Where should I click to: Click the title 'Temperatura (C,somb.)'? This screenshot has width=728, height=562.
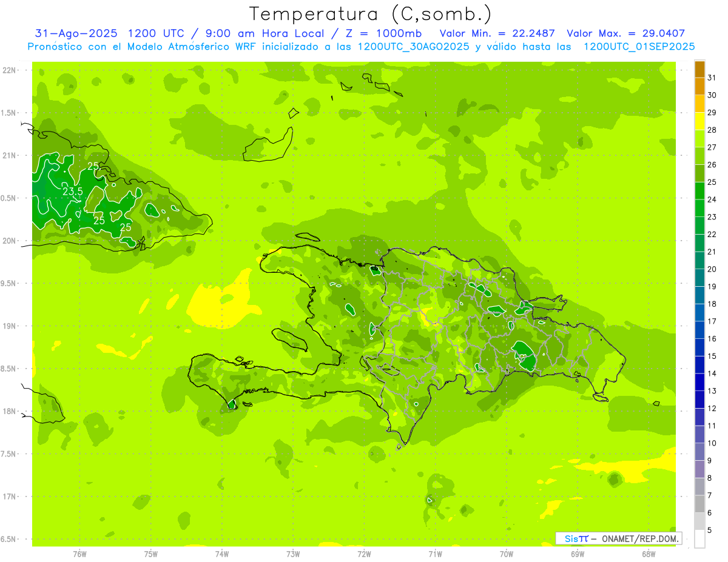[x=371, y=14]
